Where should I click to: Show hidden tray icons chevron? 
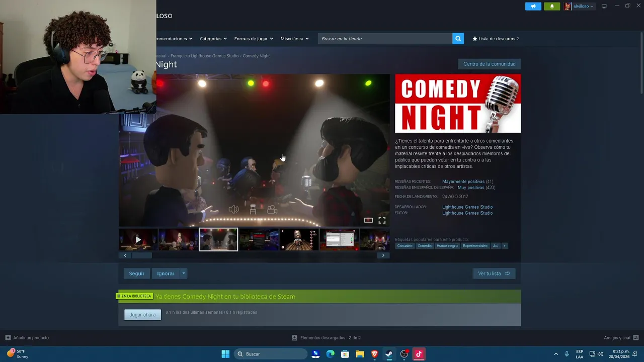click(556, 354)
